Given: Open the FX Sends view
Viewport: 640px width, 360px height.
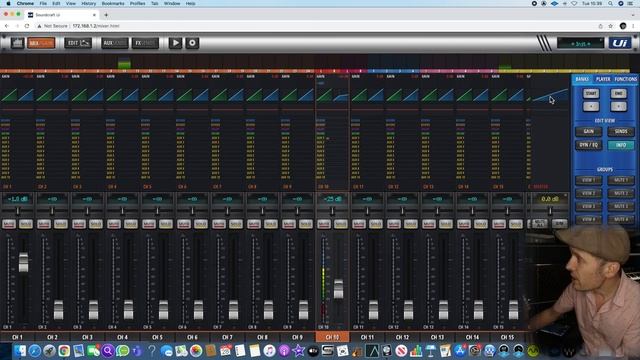Looking at the screenshot, I should tap(145, 43).
